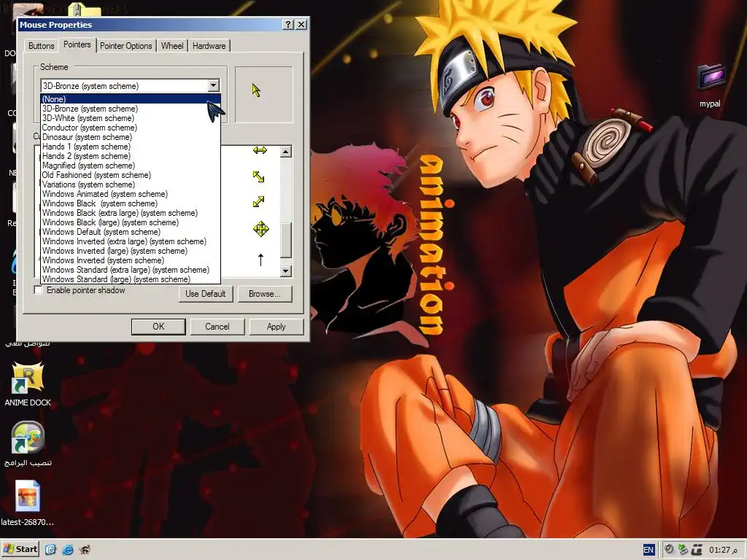Open the mypal desktop folder icon
The width and height of the screenshot is (747, 560).
click(710, 77)
